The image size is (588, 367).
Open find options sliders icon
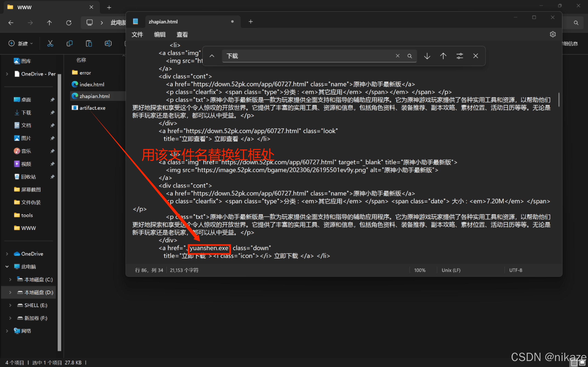tap(459, 56)
